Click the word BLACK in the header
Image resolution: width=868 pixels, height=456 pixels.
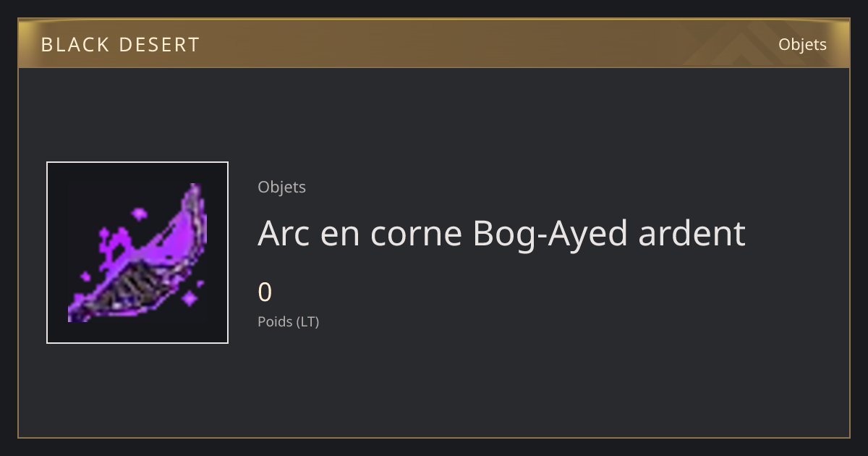click(74, 45)
